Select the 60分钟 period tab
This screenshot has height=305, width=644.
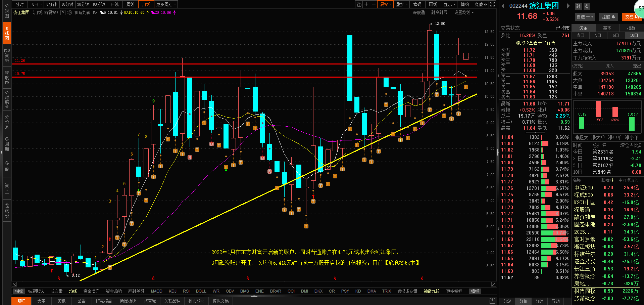pos(99,4)
